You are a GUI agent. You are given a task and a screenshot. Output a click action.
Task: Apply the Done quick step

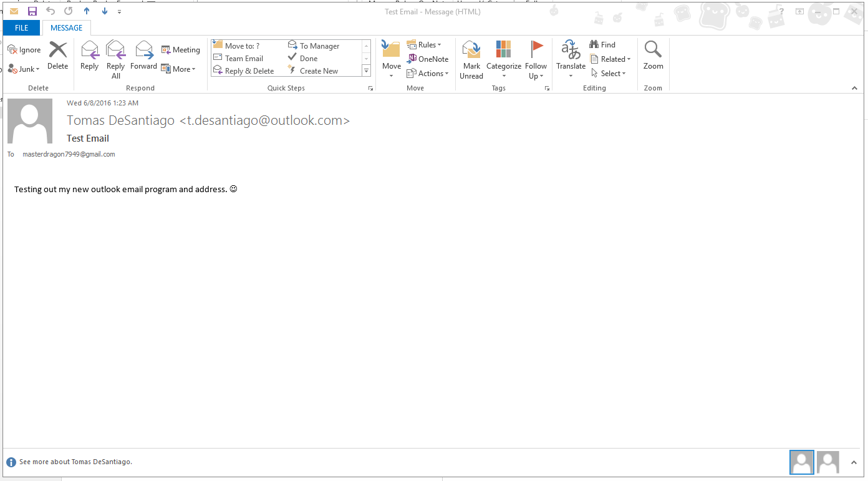pyautogui.click(x=303, y=58)
